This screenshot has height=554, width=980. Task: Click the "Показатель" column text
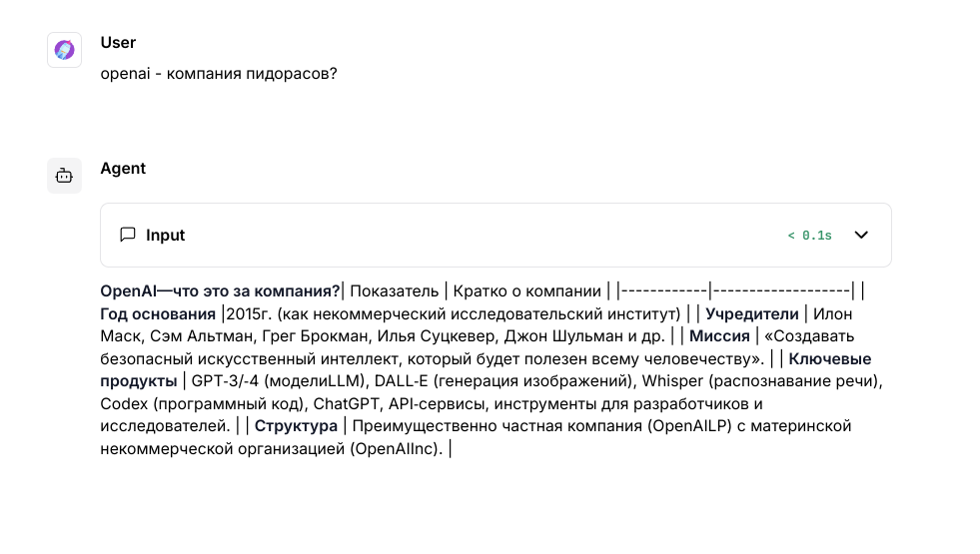(x=395, y=291)
